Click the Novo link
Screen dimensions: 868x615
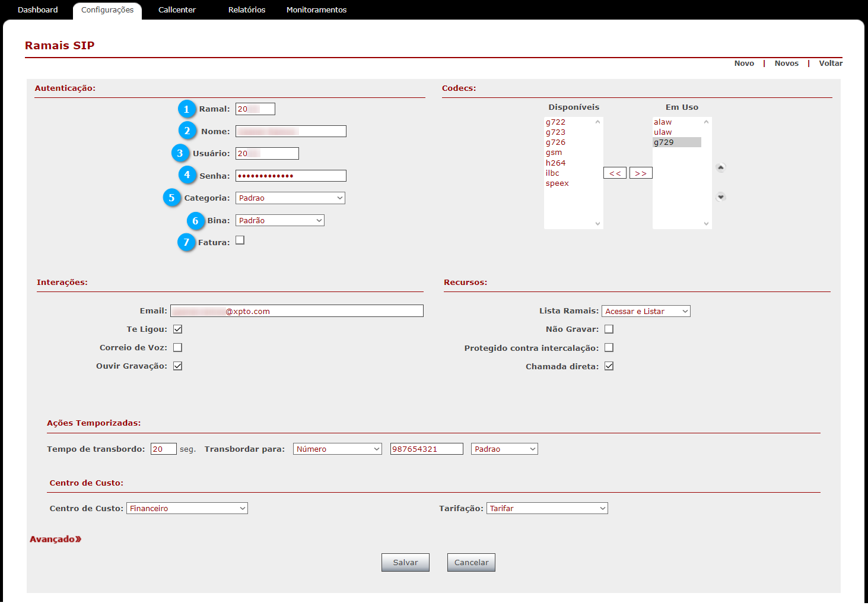(x=744, y=63)
